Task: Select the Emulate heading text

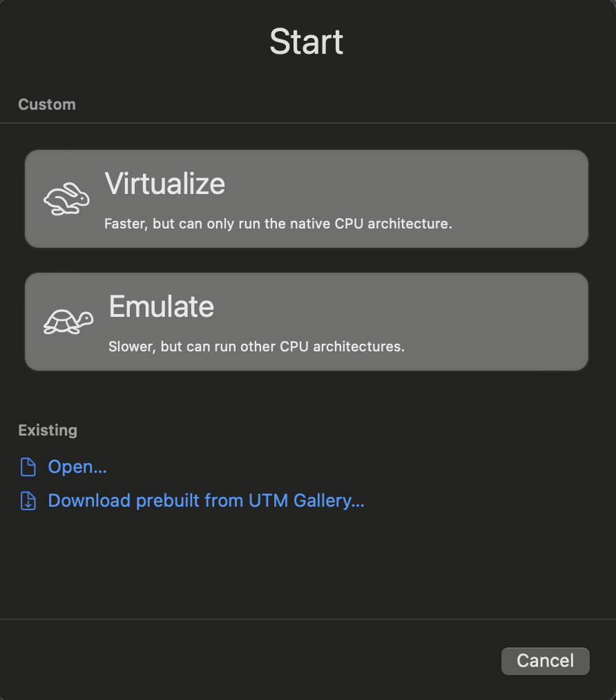Action: coord(162,307)
